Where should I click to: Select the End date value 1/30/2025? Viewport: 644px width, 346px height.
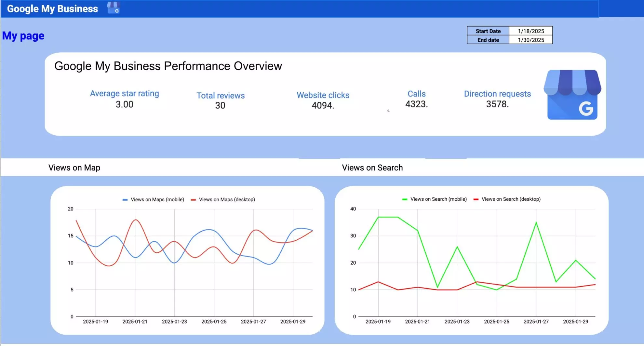(x=531, y=40)
